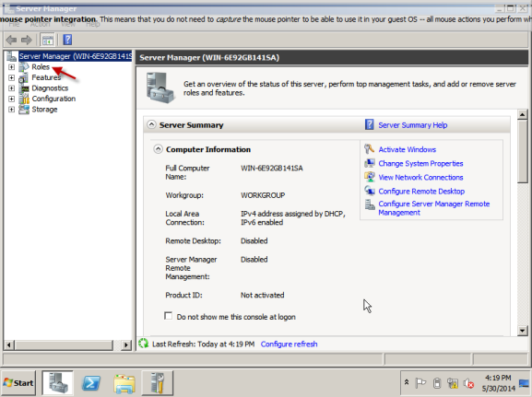Click the Configure Remote Desktop icon

[369, 191]
